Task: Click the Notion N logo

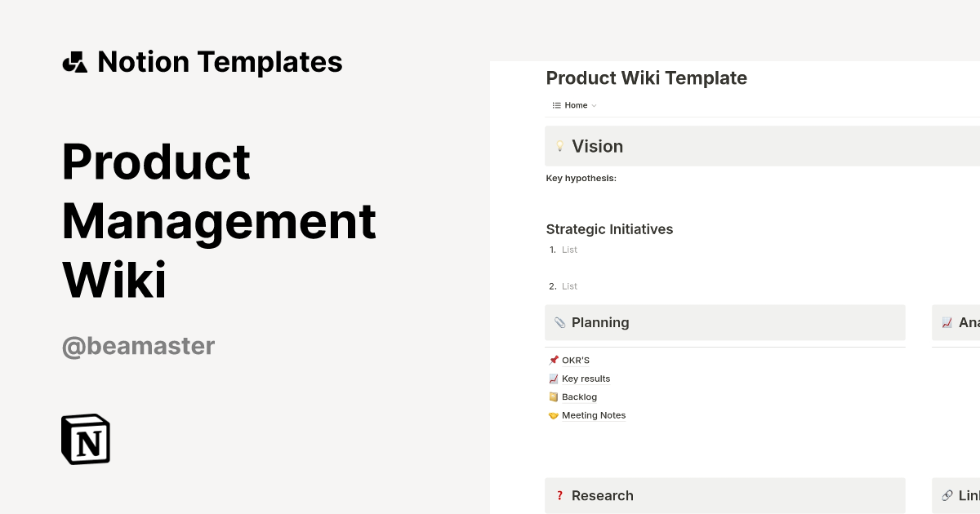Action: pos(86,439)
